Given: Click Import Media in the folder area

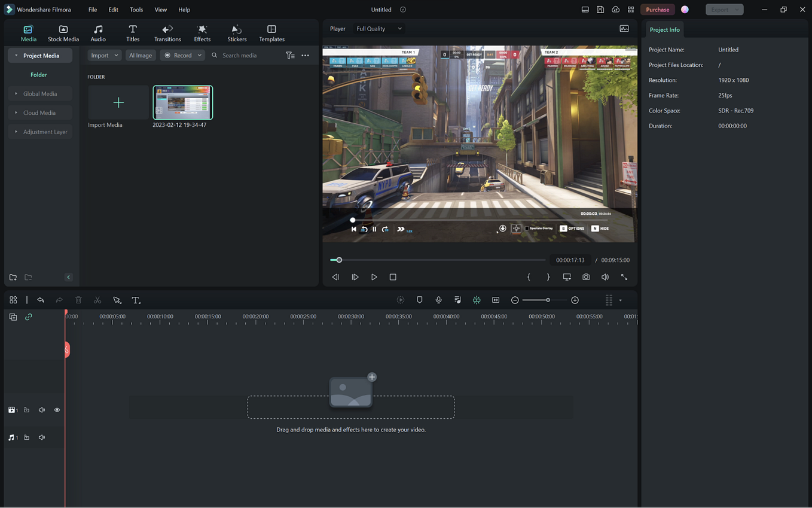Looking at the screenshot, I should (x=118, y=102).
